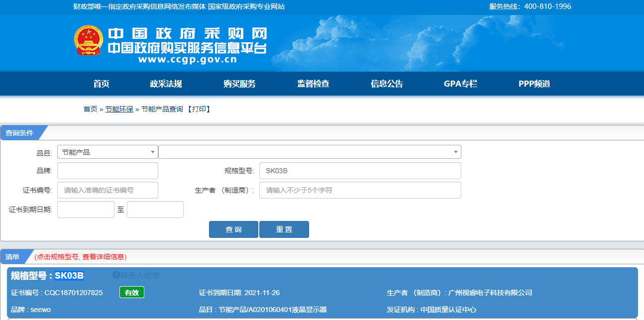Click the green 有效 status badge
This screenshot has height=320, width=644.
132,293
